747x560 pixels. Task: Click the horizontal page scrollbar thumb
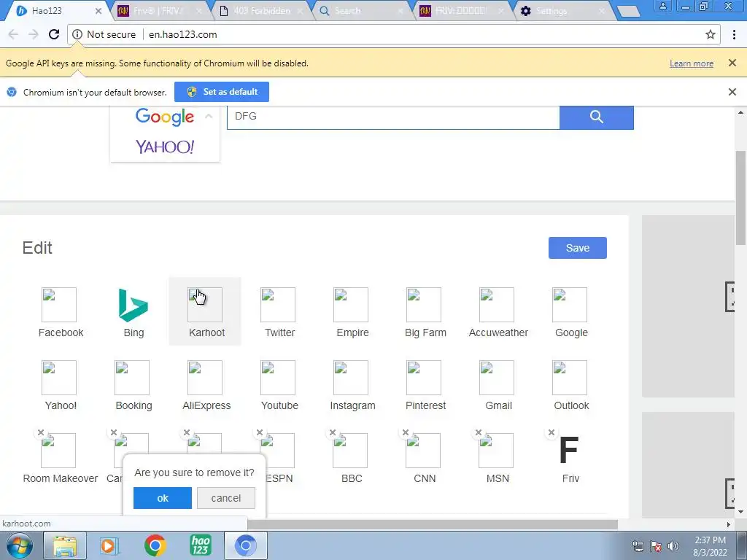click(433, 524)
